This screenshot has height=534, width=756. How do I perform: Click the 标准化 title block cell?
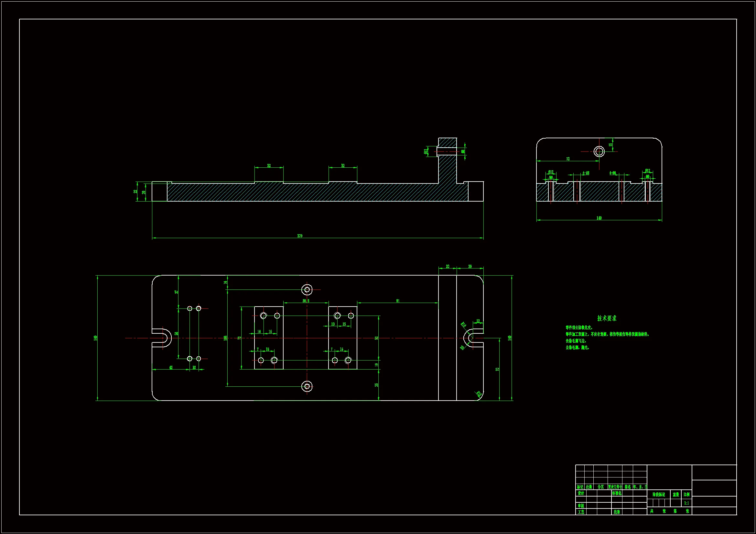click(617, 493)
